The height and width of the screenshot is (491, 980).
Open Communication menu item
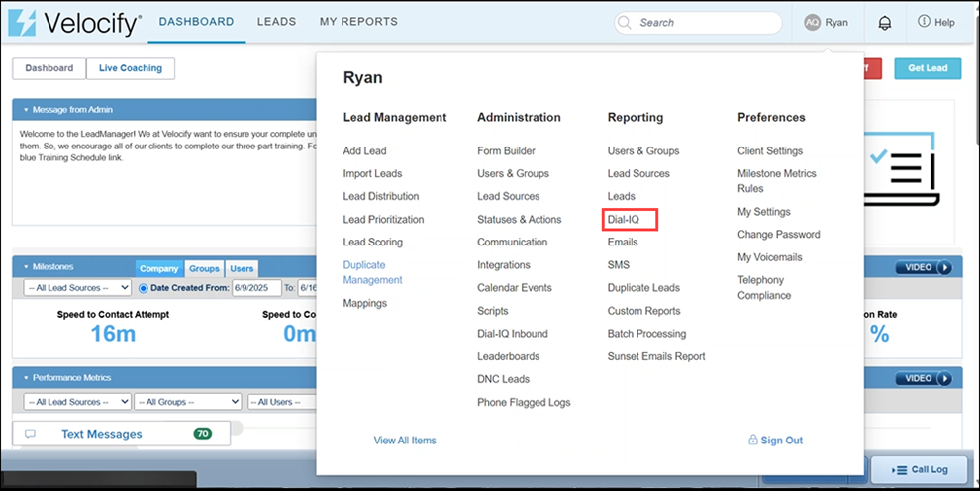pyautogui.click(x=513, y=242)
